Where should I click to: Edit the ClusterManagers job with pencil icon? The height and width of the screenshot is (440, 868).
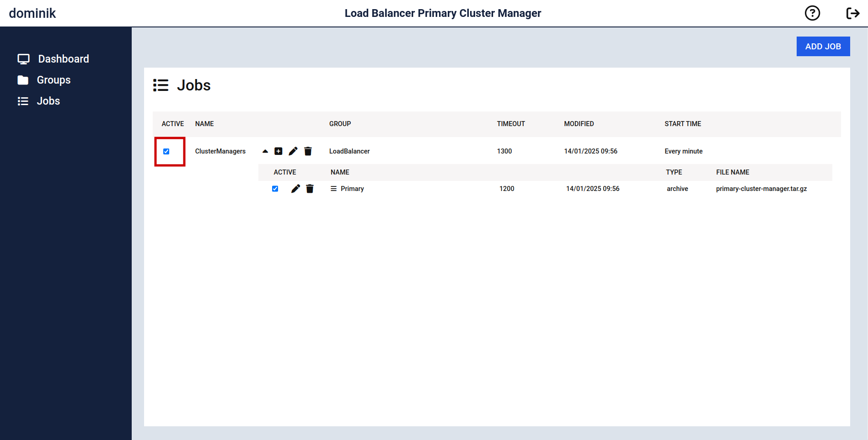[293, 151]
